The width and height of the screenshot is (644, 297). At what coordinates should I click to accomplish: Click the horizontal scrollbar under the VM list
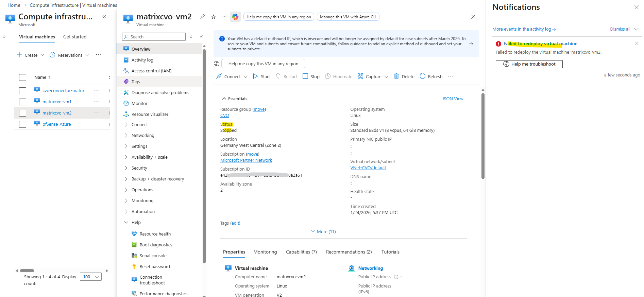(27, 271)
